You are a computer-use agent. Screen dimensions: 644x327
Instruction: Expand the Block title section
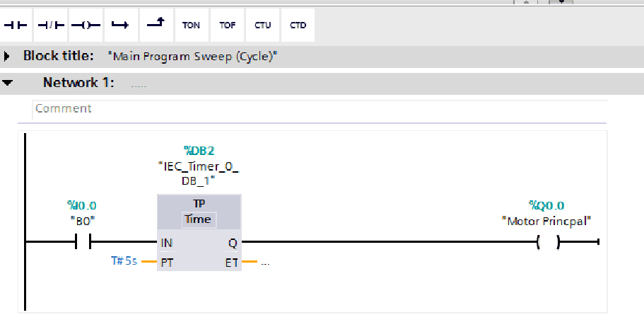[x=6, y=56]
